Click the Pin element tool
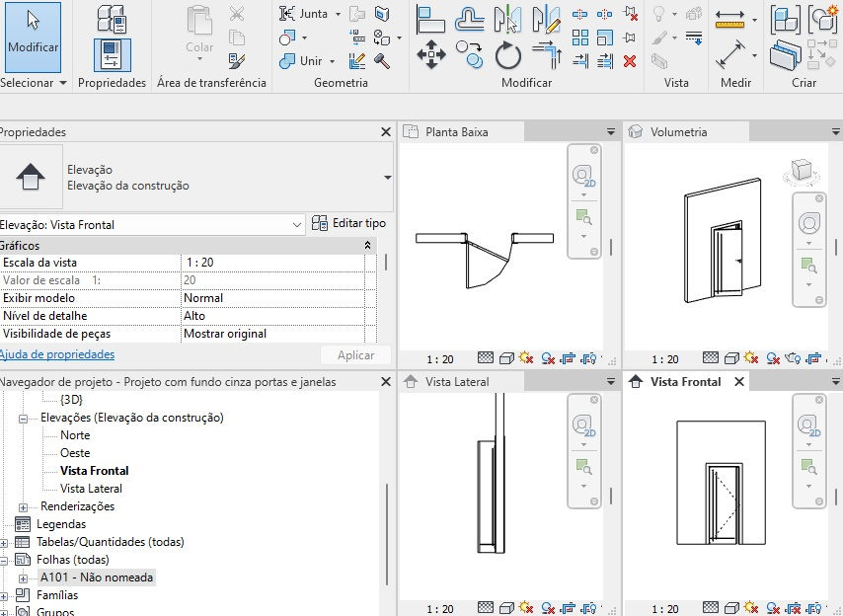The image size is (843, 616). click(x=630, y=38)
